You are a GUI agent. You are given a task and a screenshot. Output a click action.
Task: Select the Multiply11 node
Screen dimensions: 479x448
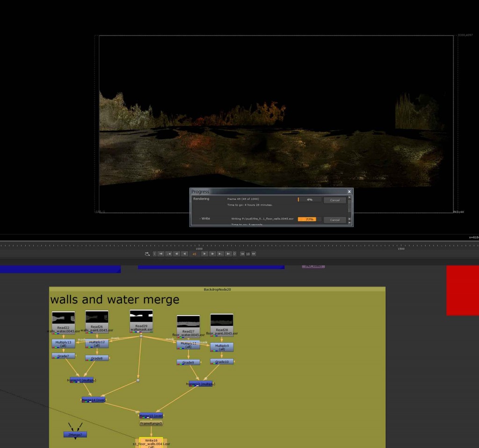point(188,345)
